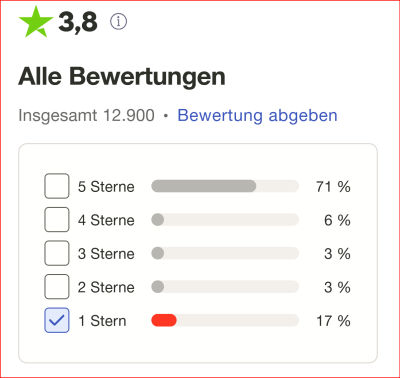Check the 5 Sterne checkbox
The width and height of the screenshot is (400, 378).
tap(57, 186)
